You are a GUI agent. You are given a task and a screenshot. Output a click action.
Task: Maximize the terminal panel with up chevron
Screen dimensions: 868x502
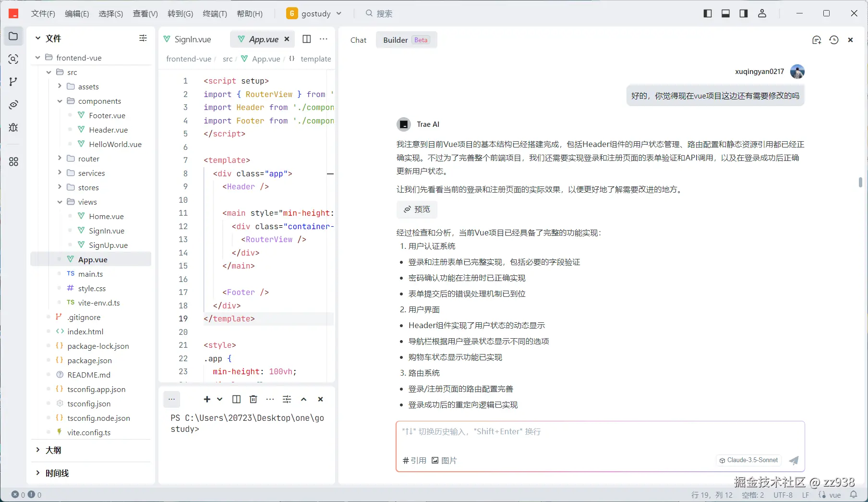coord(304,399)
